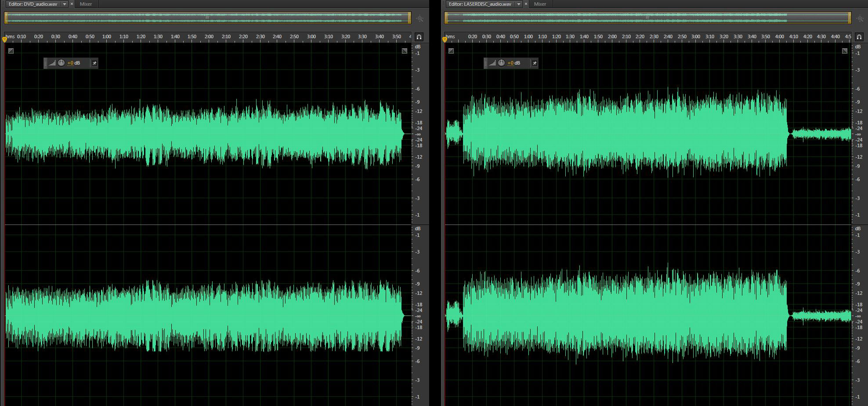
Task: Click zoom-out-full icon beside DVD_audio overview
Action: (x=420, y=18)
